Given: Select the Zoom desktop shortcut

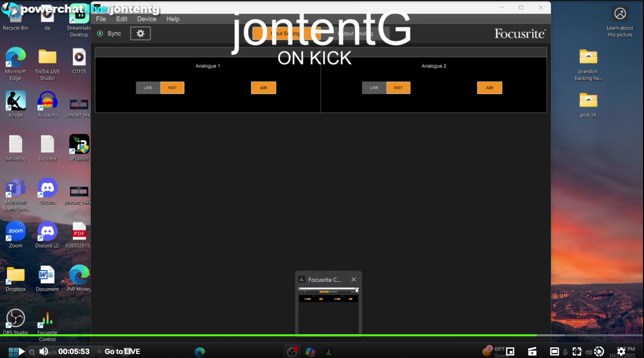Looking at the screenshot, I should pos(16,235).
